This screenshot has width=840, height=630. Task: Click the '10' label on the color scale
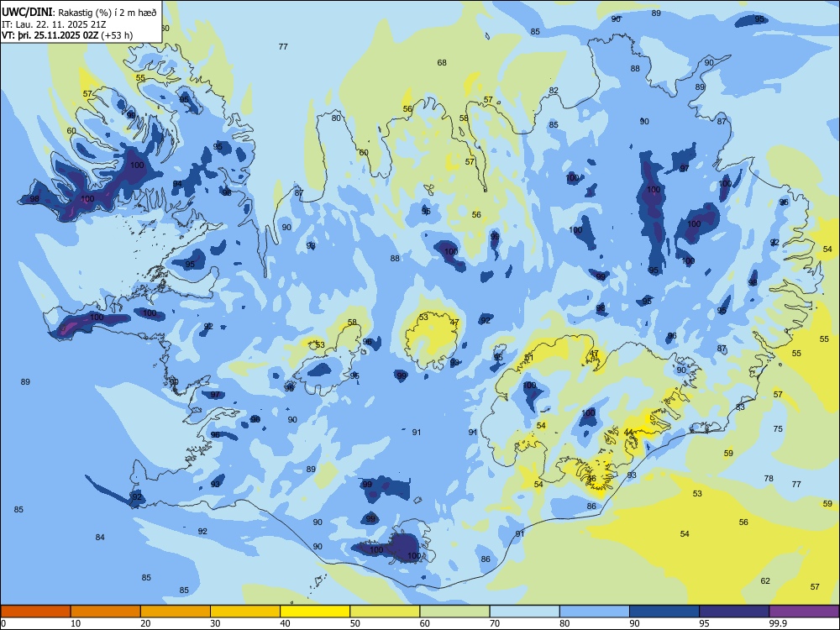[x=76, y=623]
